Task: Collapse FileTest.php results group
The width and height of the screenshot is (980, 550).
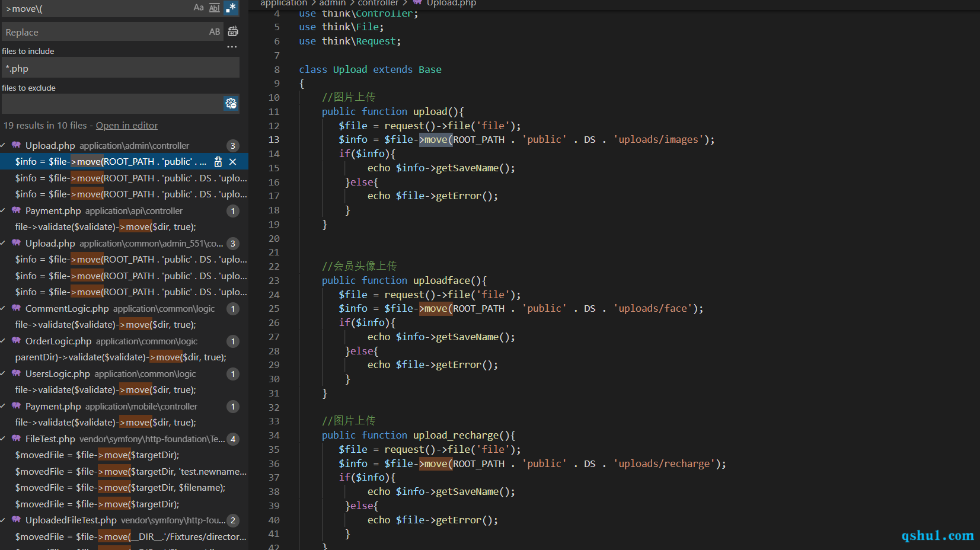Action: 4,439
